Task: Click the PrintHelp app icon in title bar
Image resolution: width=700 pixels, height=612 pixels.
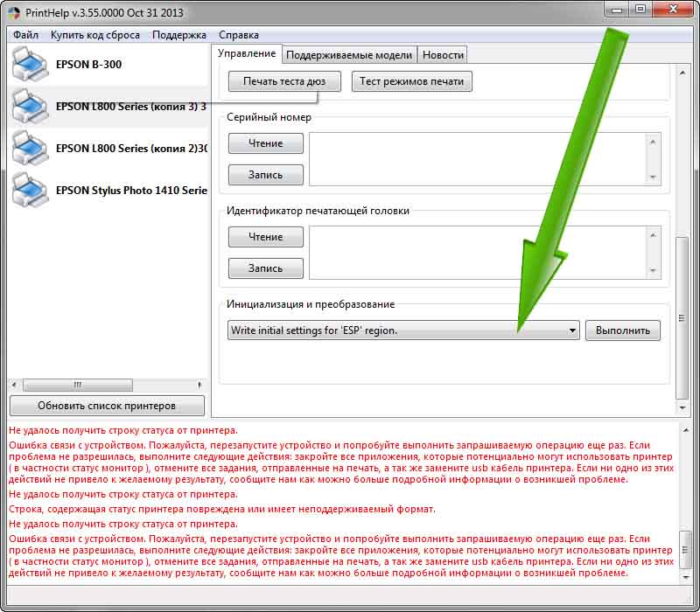Action: (x=14, y=12)
